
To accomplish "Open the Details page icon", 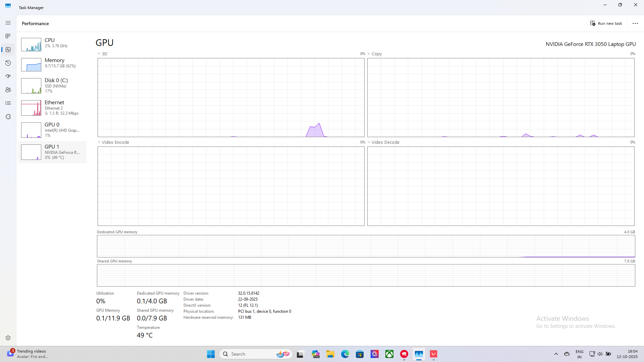I will pos(8,103).
